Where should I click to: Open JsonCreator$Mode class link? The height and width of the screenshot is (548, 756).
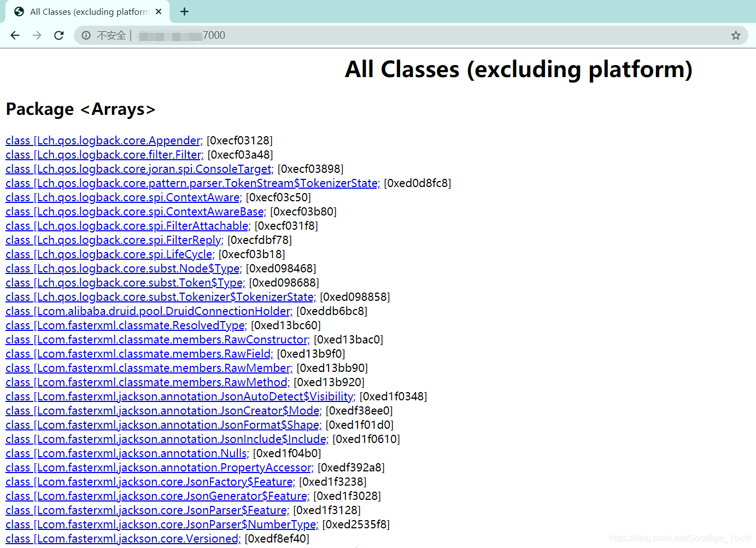(163, 411)
